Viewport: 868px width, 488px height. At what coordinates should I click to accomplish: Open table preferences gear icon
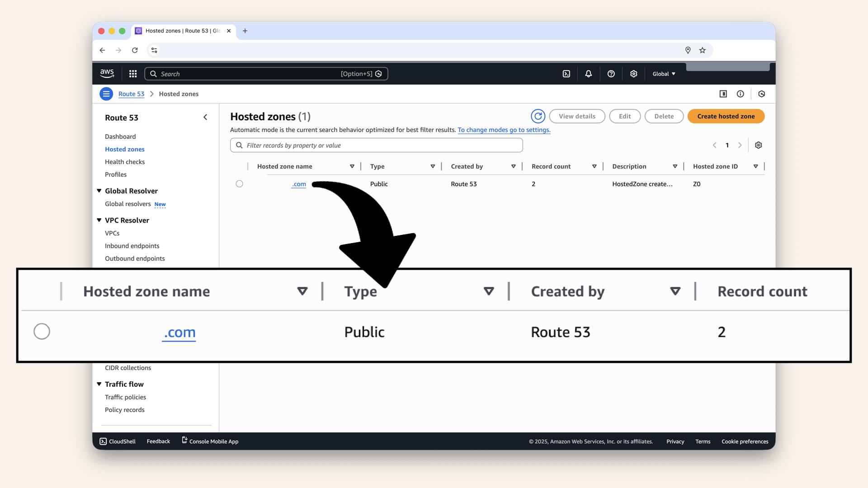(x=759, y=145)
